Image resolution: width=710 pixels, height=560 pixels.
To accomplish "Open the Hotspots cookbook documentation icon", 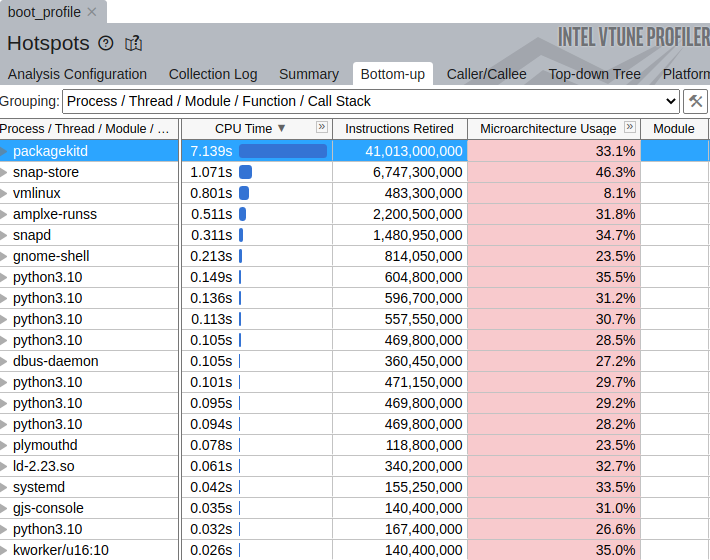I will pyautogui.click(x=134, y=43).
